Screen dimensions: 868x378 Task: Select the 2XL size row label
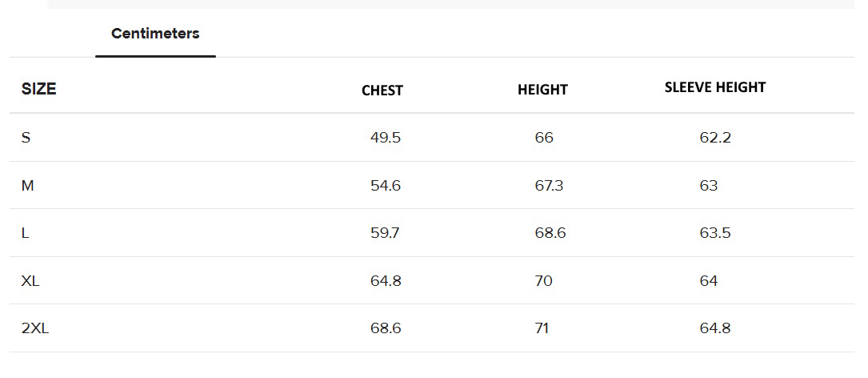(35, 328)
